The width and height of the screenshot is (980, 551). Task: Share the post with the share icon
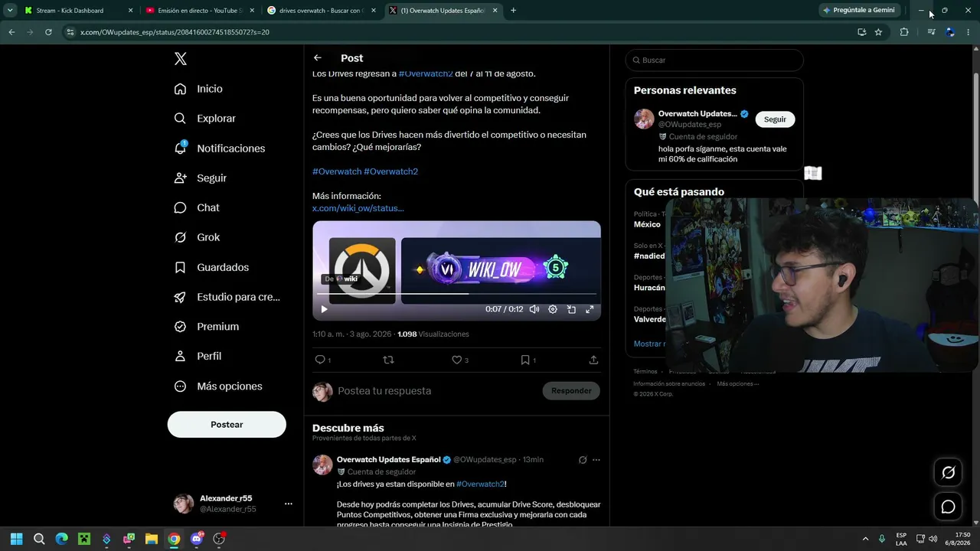[593, 360]
